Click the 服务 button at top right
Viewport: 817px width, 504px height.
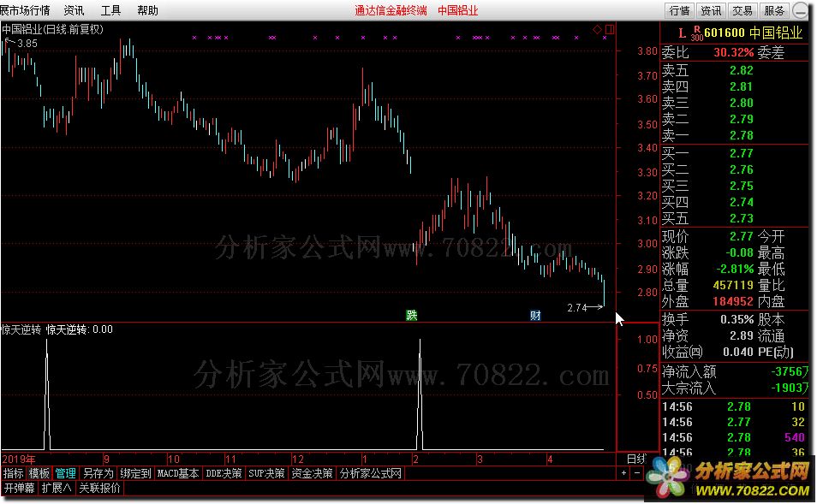(x=774, y=11)
